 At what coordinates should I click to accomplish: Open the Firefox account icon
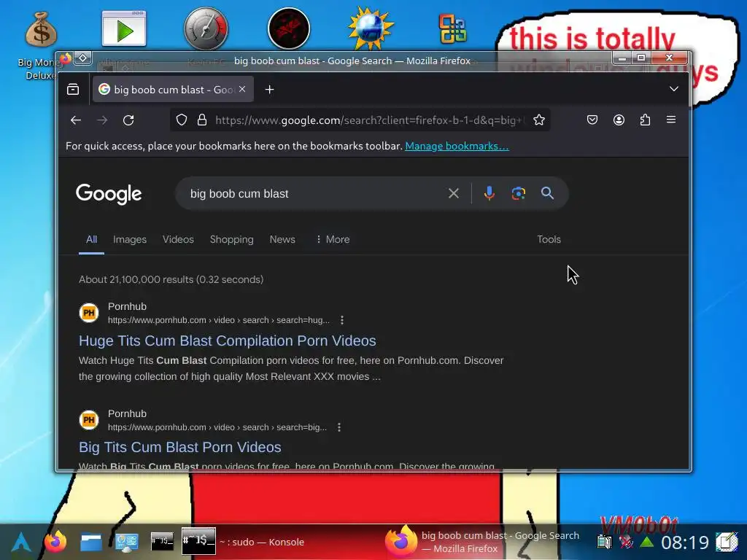(619, 120)
